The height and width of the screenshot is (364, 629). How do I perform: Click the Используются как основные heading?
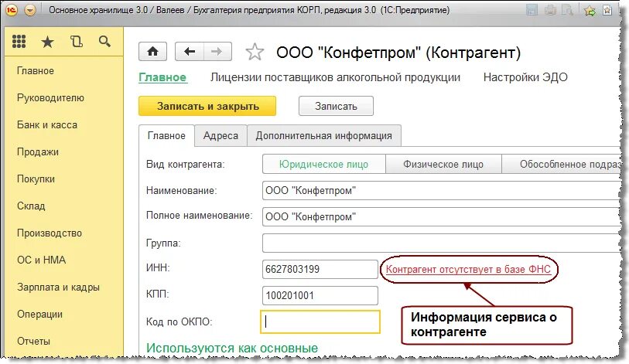pos(232,348)
